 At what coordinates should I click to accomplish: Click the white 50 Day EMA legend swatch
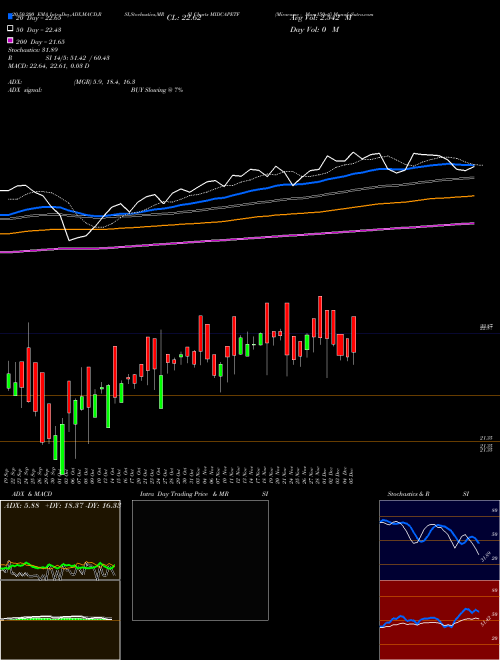(x=10, y=29)
